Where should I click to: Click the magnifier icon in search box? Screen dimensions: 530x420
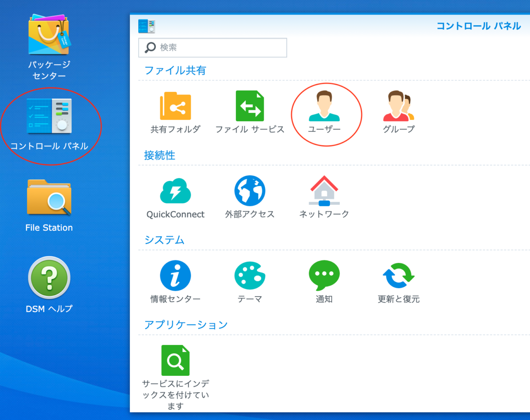pos(151,48)
